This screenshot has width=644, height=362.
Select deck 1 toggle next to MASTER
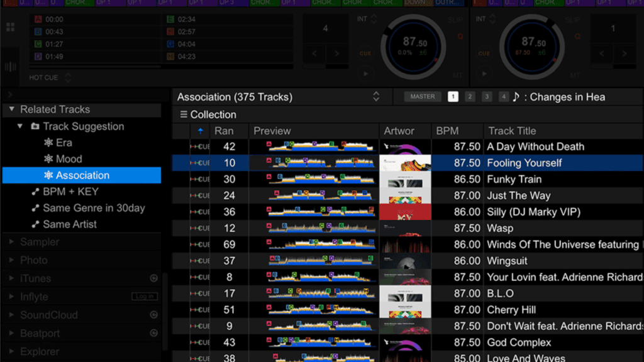453,97
